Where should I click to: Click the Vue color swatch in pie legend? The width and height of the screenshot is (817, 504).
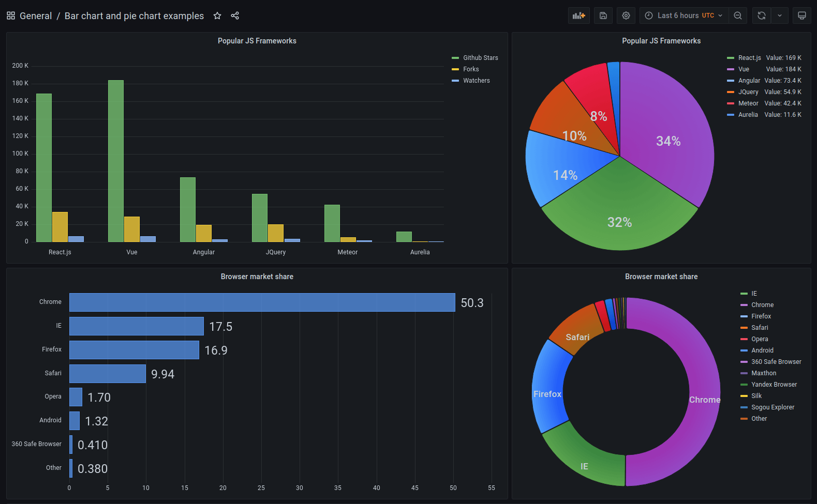(x=731, y=69)
